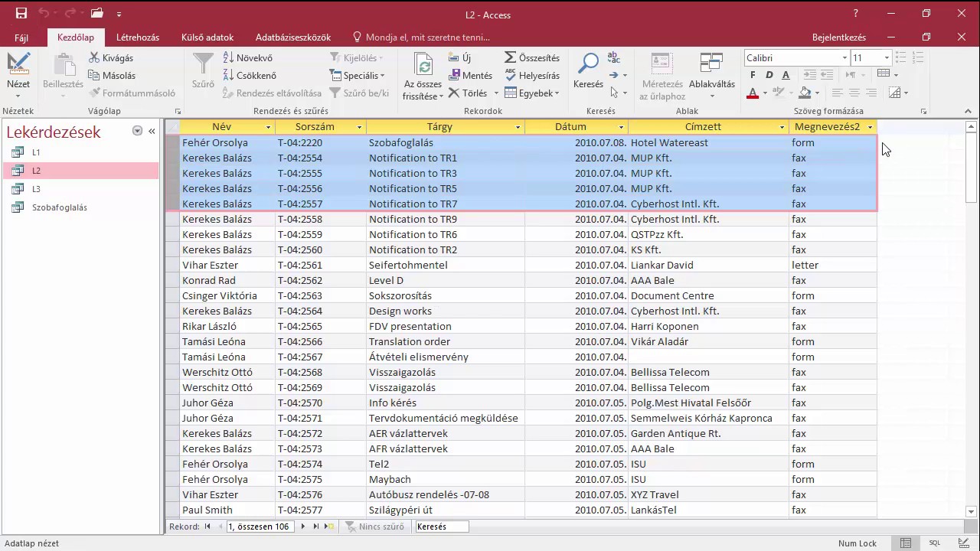Apply bold formatting (F)
The height and width of the screenshot is (551, 980).
[x=752, y=75]
